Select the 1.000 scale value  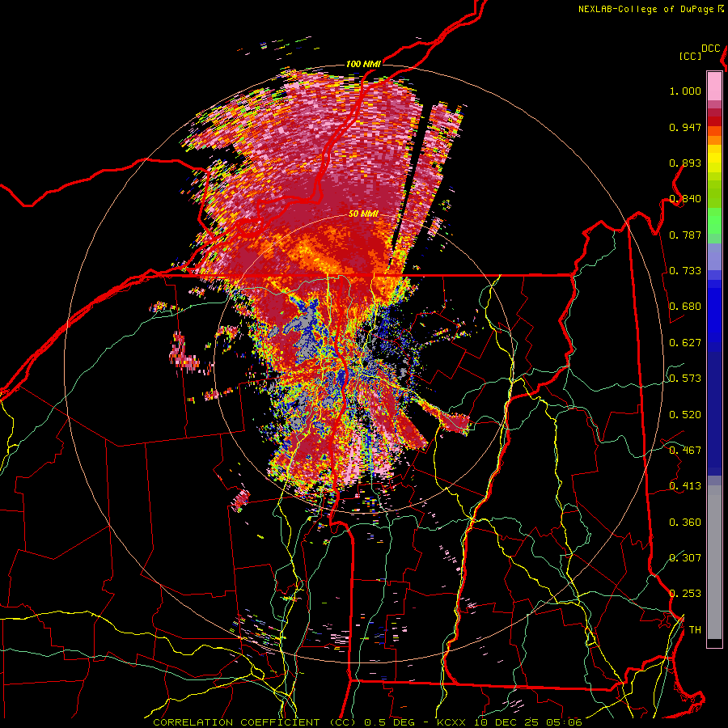pyautogui.click(x=685, y=91)
